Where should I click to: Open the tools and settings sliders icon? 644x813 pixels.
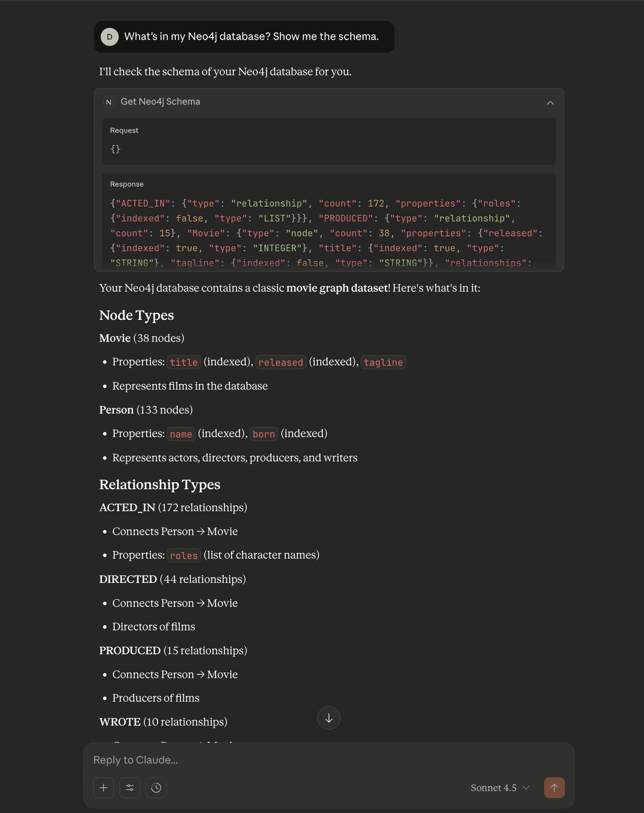130,788
